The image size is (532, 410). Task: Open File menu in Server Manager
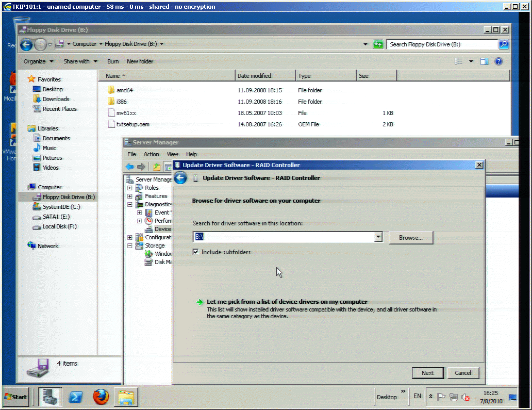[131, 154]
